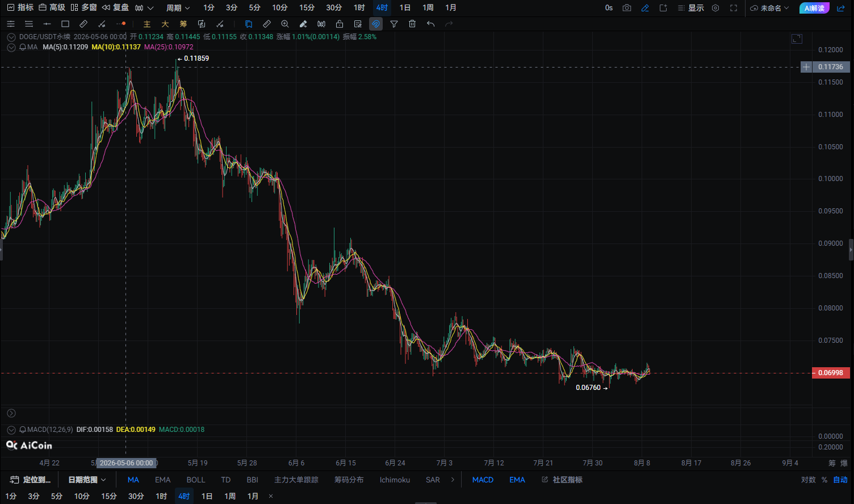This screenshot has height=504, width=854.
Task: Select the eraser tool icon
Action: tap(303, 24)
